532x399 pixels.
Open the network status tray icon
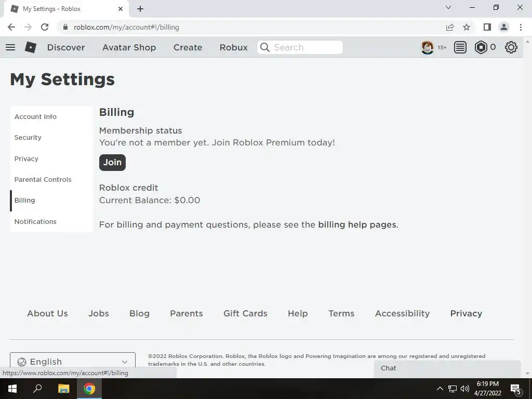click(453, 389)
